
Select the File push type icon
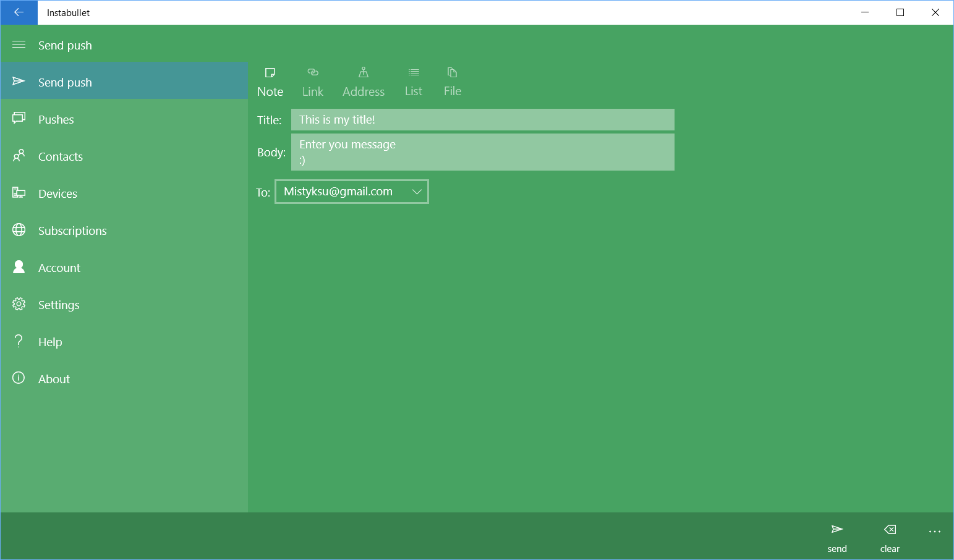[x=452, y=80]
